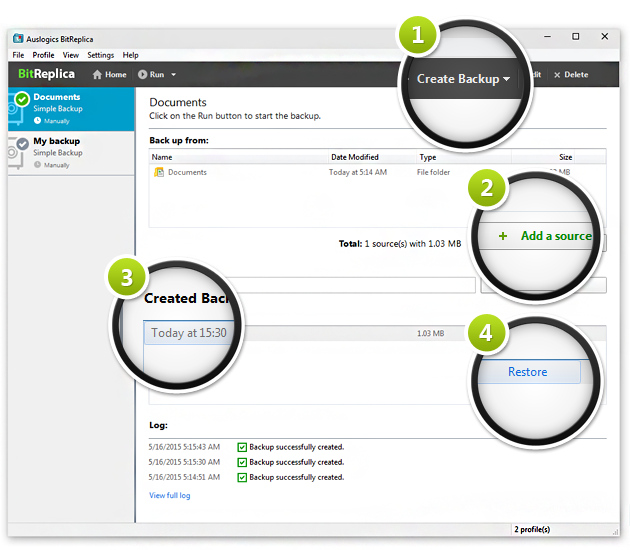Click the File folder type cell
Screen dimensions: 630x550
click(433, 172)
